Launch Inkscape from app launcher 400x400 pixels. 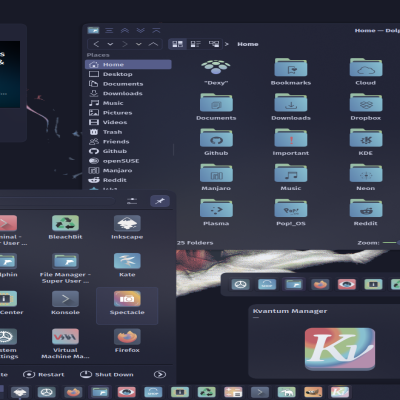click(127, 227)
